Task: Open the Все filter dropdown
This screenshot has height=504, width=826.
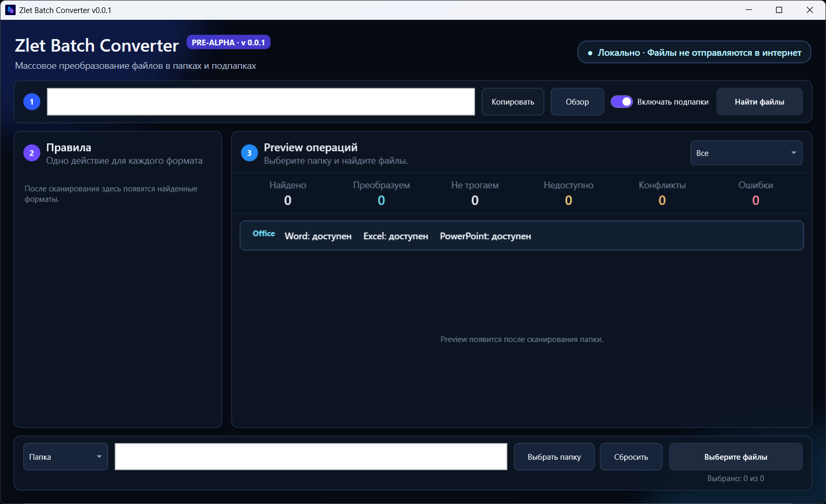Action: click(x=746, y=153)
